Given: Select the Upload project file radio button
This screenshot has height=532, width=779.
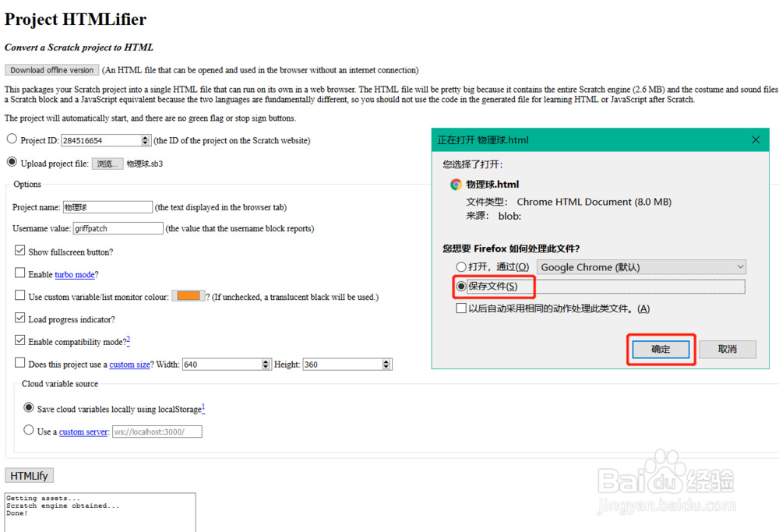Looking at the screenshot, I should (12, 162).
